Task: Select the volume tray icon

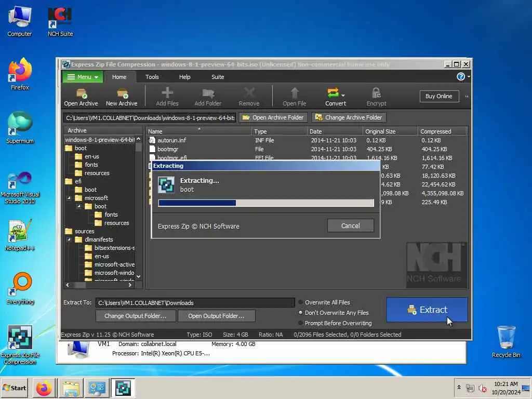Action: click(x=482, y=388)
